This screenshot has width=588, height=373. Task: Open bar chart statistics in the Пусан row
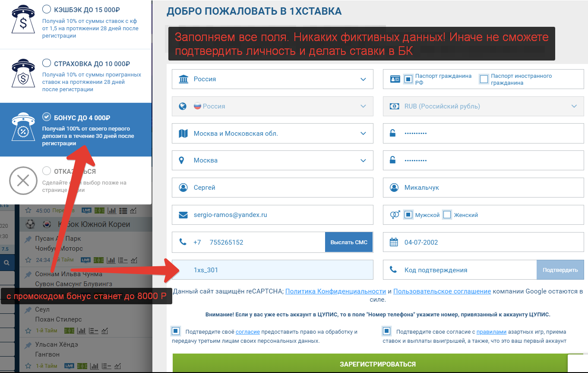point(112,260)
